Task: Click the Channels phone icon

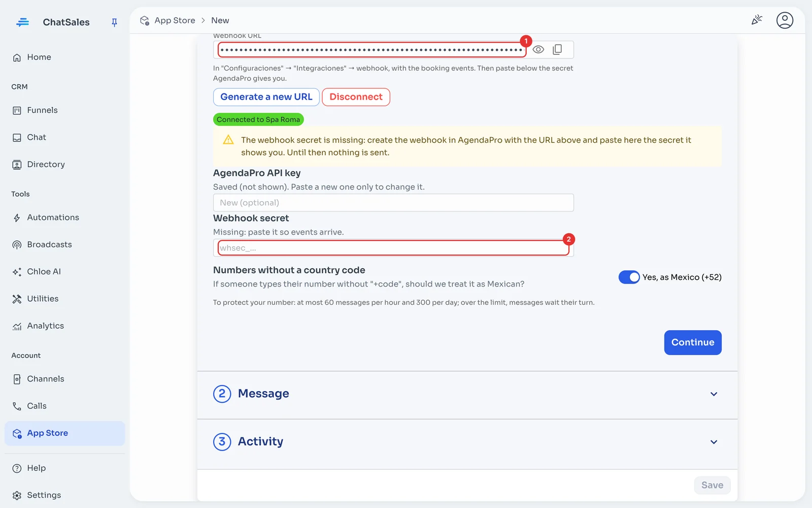Action: [x=17, y=379]
